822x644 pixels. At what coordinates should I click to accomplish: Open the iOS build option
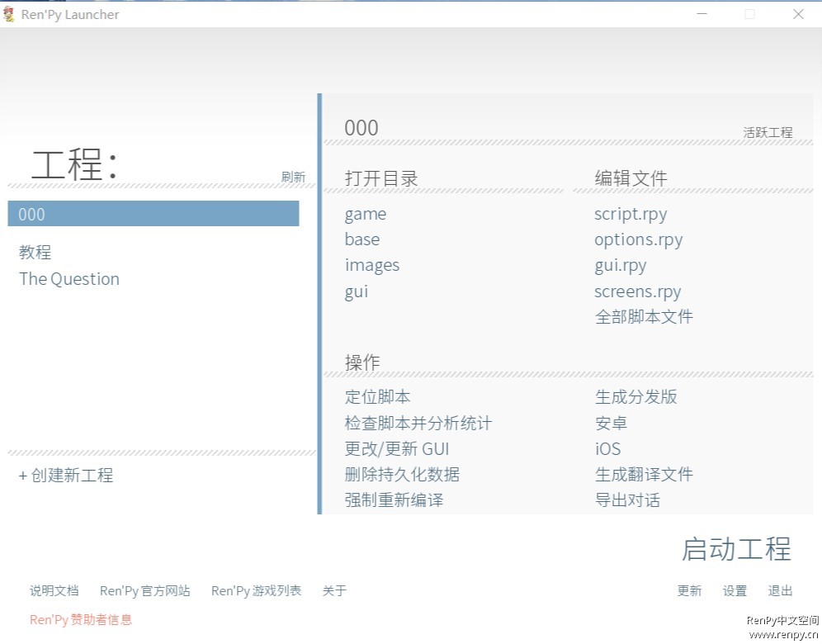pos(607,449)
